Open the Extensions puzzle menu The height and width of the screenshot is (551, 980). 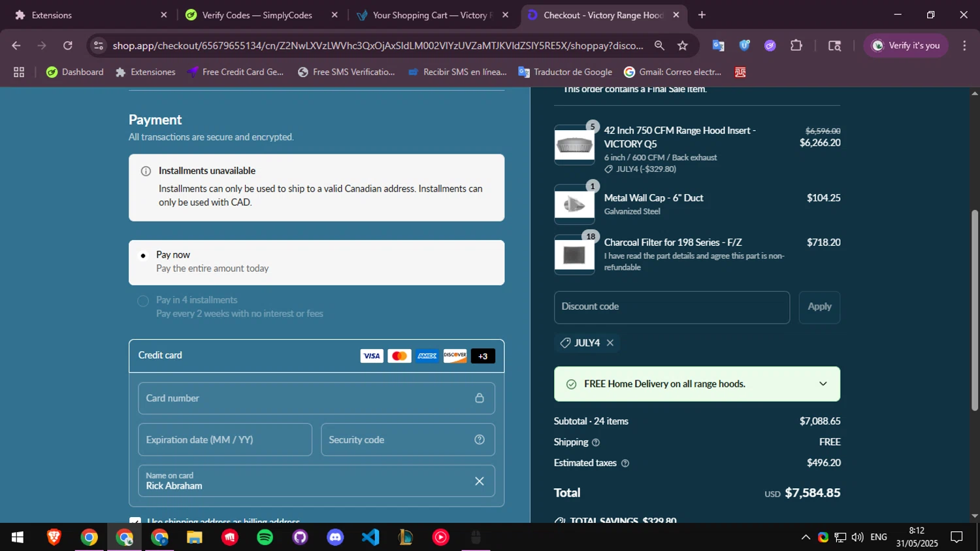click(x=796, y=46)
